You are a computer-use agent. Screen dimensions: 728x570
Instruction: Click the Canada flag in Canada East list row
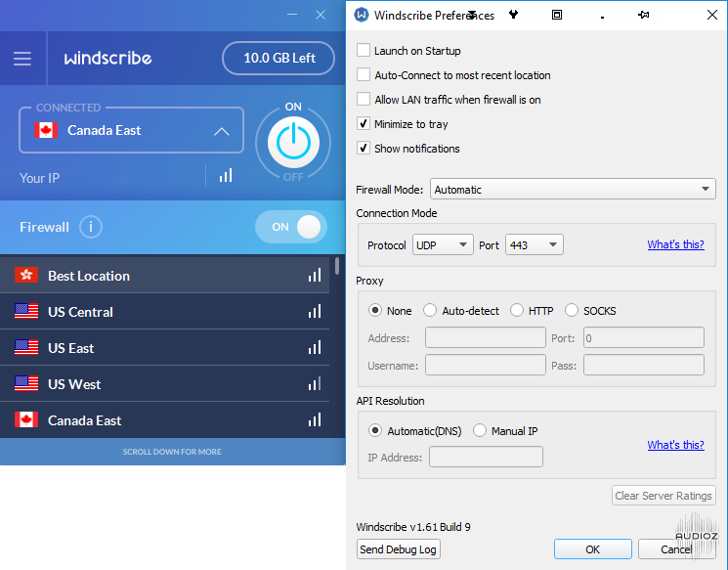26,420
